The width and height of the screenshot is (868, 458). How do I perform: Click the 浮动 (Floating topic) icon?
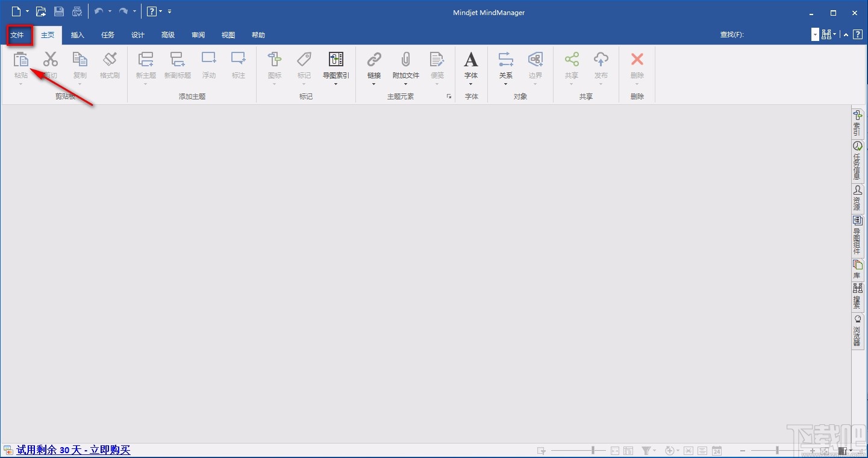(x=209, y=59)
